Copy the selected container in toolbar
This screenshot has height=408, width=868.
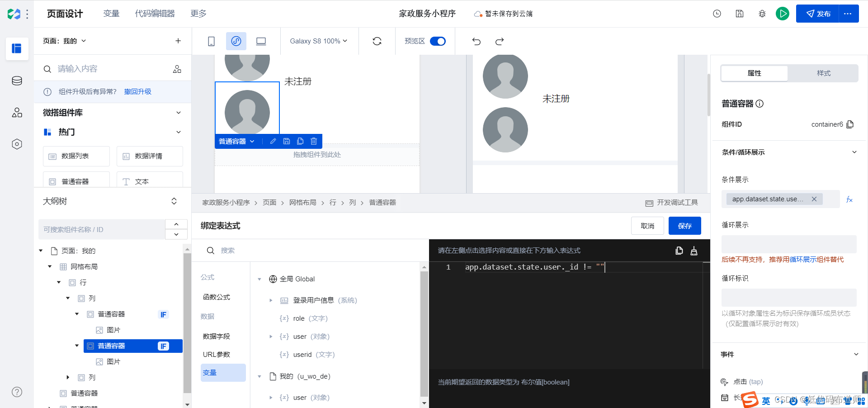[x=300, y=141]
